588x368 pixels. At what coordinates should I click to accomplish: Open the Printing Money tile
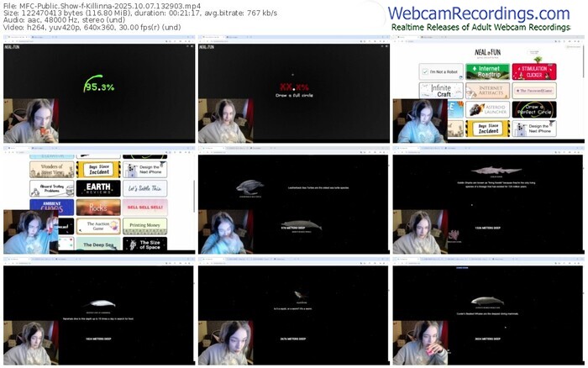[144, 226]
